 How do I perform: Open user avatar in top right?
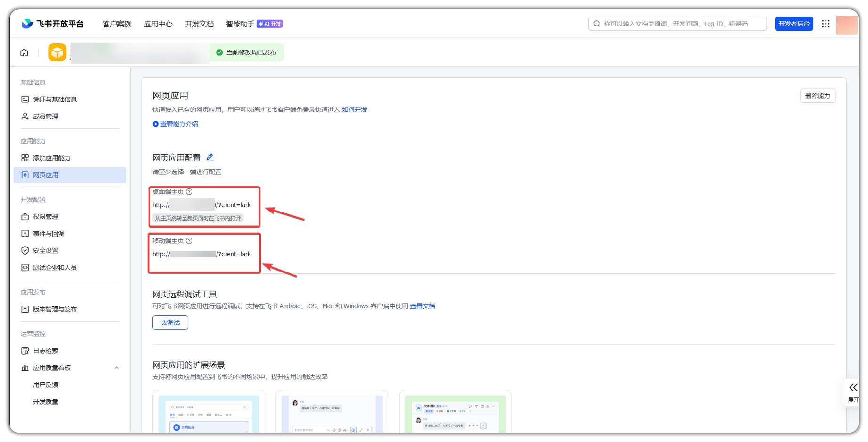tap(847, 25)
